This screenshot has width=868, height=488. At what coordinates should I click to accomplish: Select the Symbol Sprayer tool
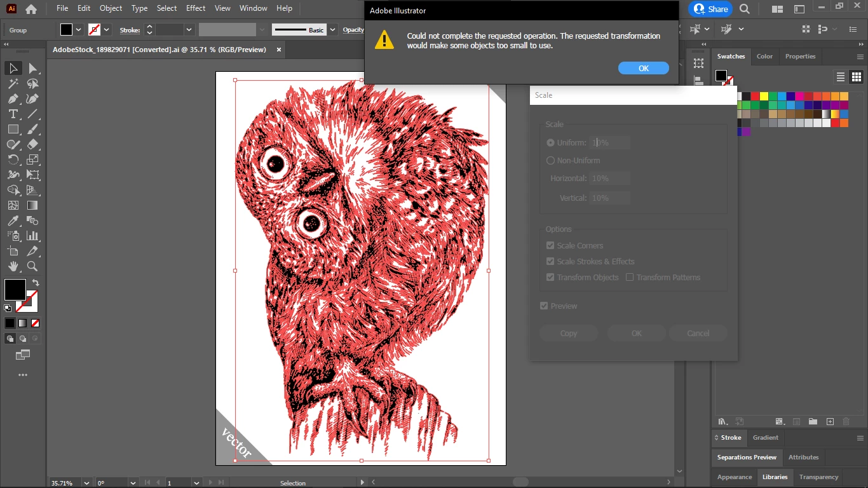[x=13, y=236]
